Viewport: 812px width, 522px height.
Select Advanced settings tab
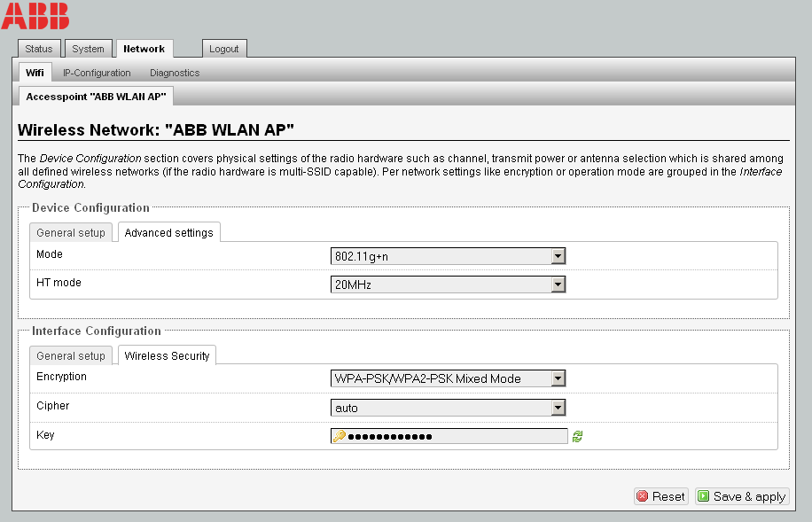168,232
